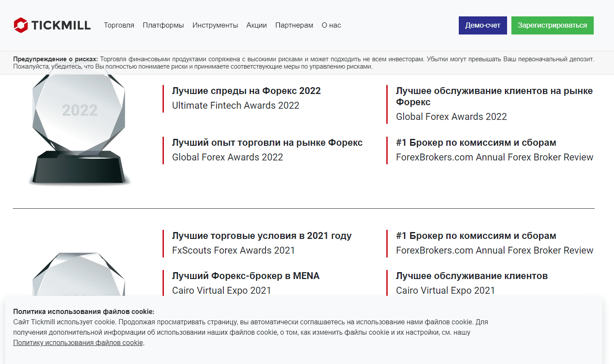Open the Акции menu
This screenshot has height=364, width=614.
(x=257, y=25)
